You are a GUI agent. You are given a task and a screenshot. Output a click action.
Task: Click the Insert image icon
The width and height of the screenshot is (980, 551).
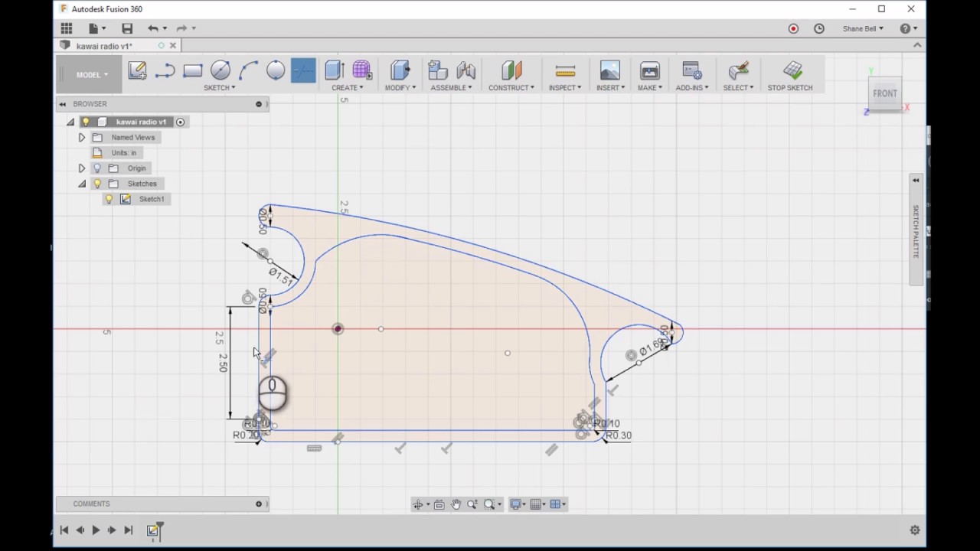coord(610,70)
